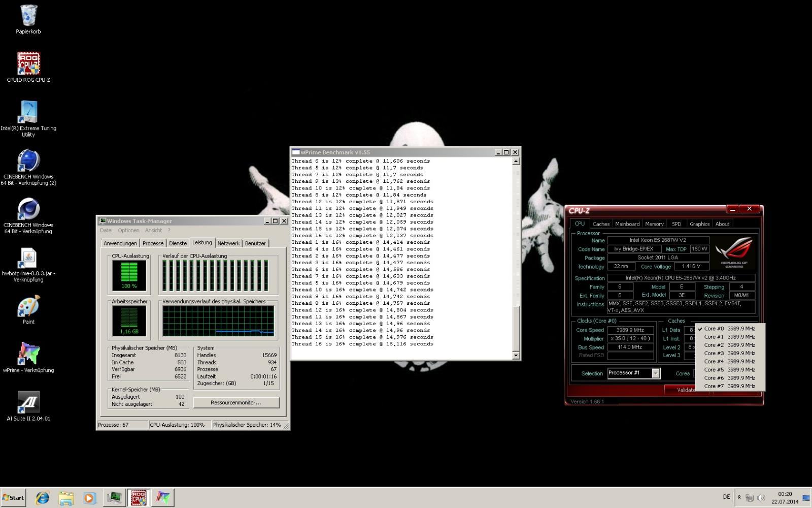Open the Ansicht menu in Task-Manager
The width and height of the screenshot is (812, 508).
click(153, 231)
